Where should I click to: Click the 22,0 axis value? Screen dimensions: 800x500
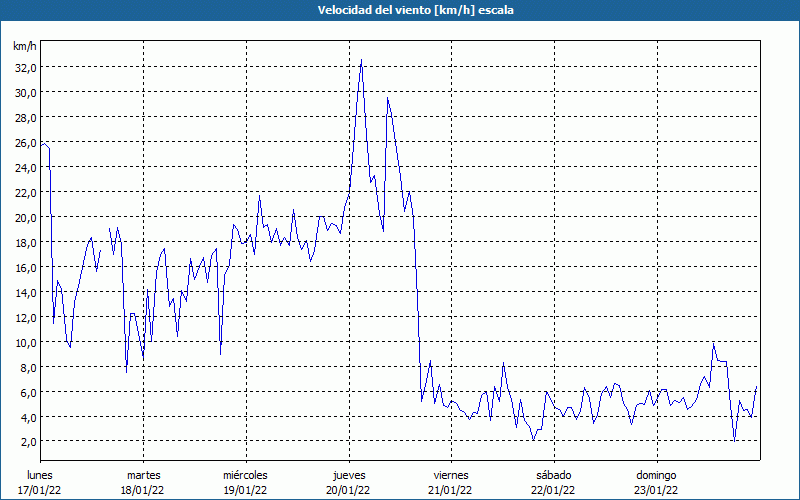click(x=26, y=192)
